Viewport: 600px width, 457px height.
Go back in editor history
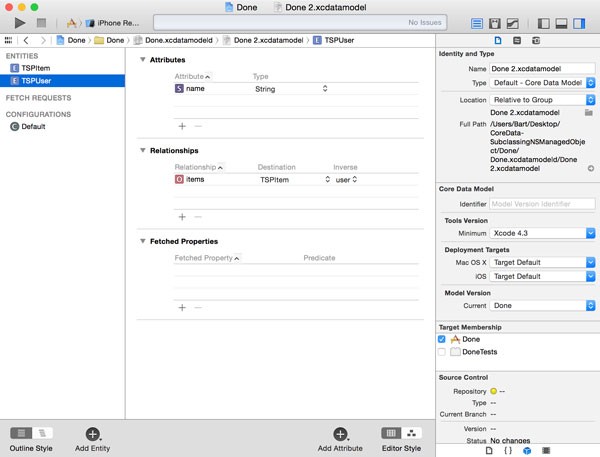[26, 40]
